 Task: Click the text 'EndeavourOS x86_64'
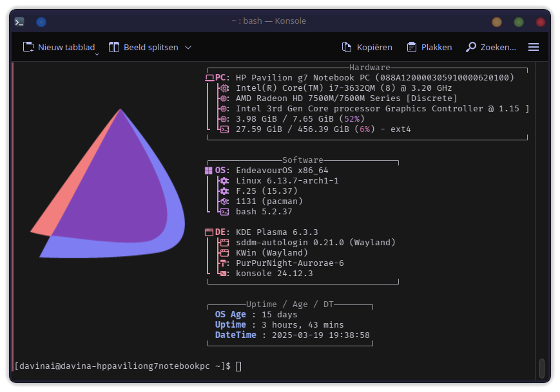(x=282, y=171)
